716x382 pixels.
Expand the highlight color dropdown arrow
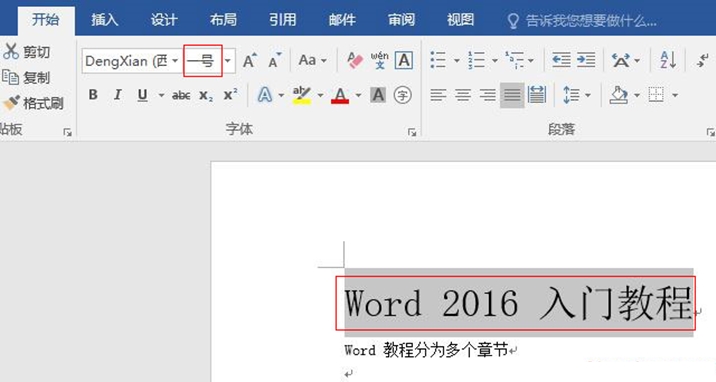pos(320,95)
